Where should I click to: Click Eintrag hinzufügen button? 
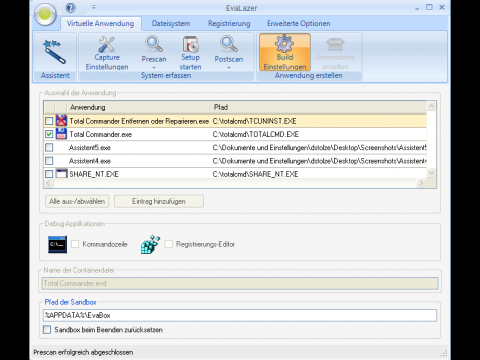[x=159, y=201]
